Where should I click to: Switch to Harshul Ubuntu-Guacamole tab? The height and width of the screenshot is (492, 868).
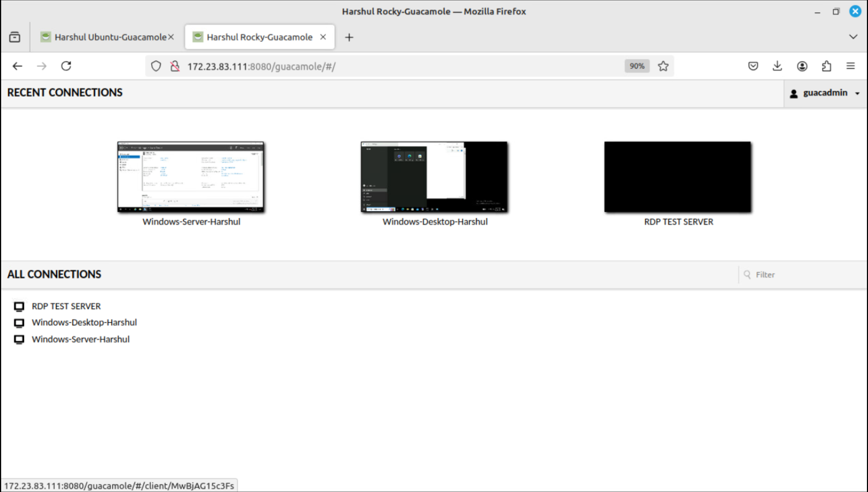pyautogui.click(x=107, y=37)
